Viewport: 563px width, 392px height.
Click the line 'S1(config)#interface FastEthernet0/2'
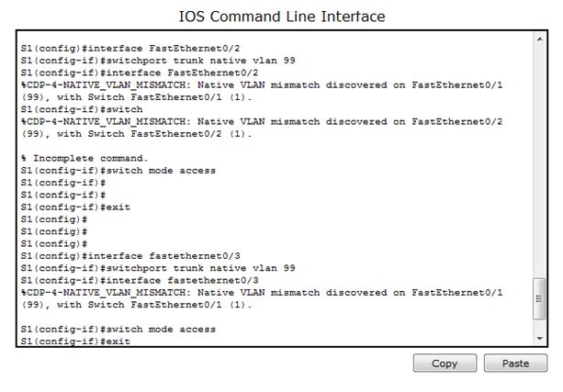pos(130,49)
